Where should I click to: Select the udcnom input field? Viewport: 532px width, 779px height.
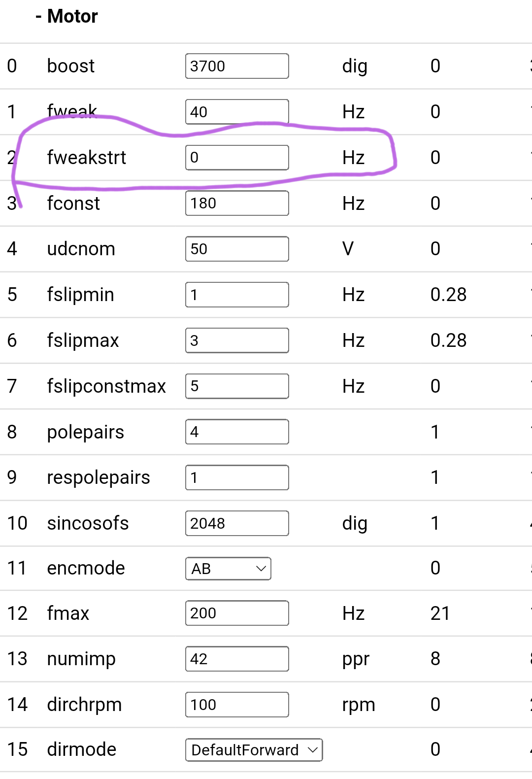(237, 249)
